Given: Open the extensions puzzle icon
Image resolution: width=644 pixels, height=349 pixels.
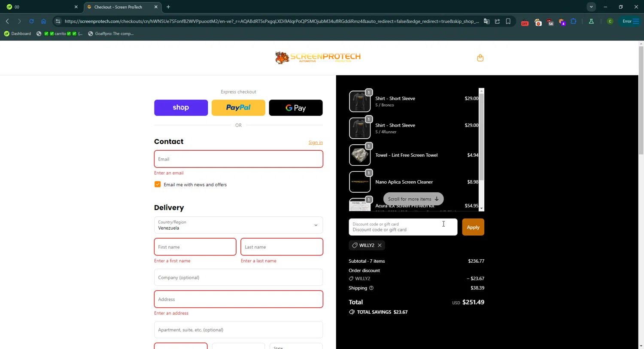Looking at the screenshot, I should click(x=574, y=21).
